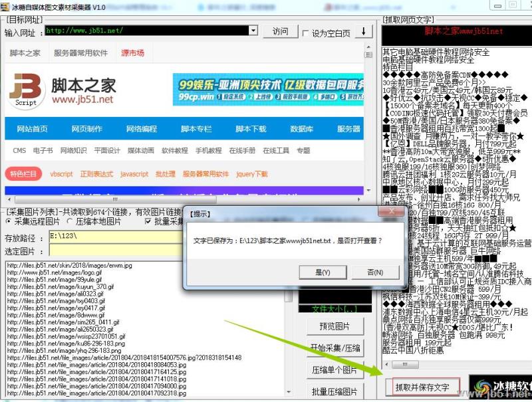The image size is (532, 402).
Task: Click 脚本之家 top link
Action: coord(25,53)
